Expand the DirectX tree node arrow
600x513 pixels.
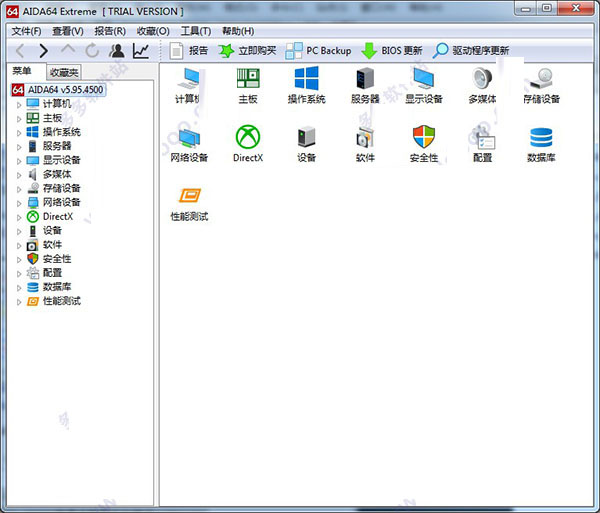[x=19, y=217]
